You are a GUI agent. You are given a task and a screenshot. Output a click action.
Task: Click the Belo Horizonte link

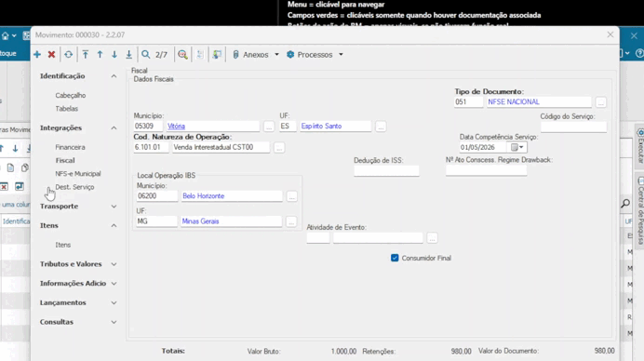click(203, 196)
